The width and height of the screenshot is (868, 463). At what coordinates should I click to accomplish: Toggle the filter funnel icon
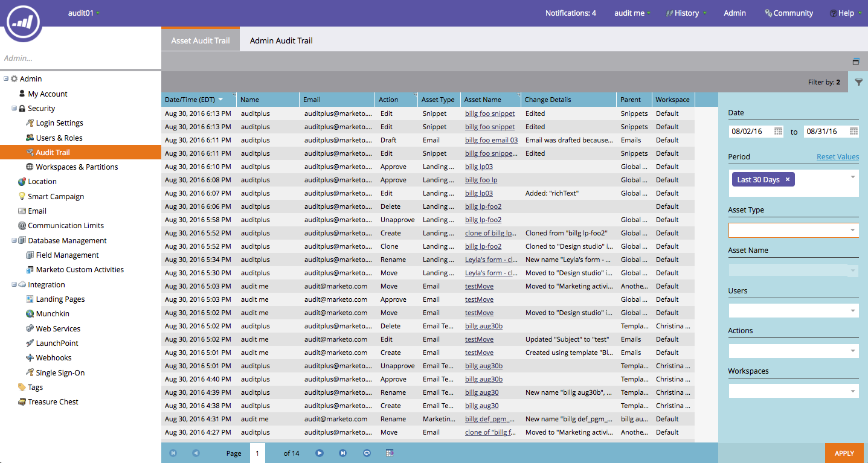click(858, 82)
